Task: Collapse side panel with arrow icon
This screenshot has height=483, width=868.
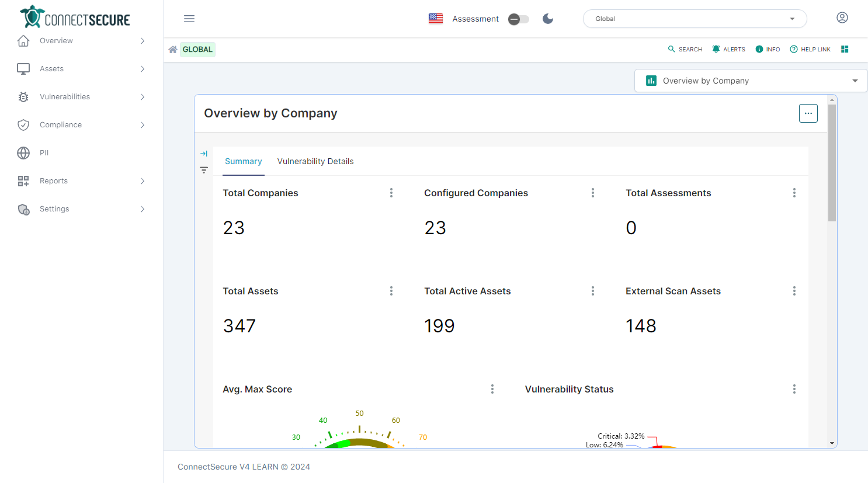Action: tap(204, 154)
